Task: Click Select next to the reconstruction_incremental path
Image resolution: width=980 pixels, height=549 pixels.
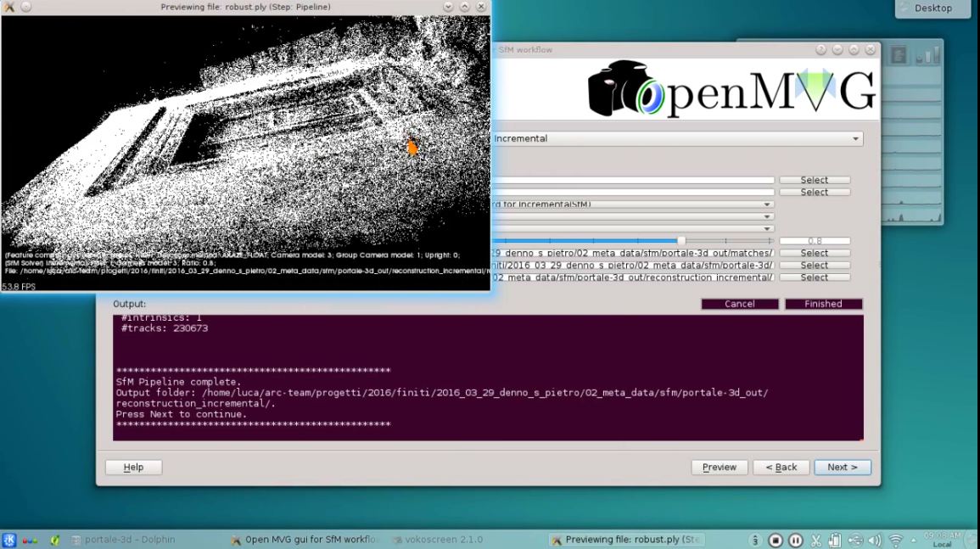Action: coord(814,277)
